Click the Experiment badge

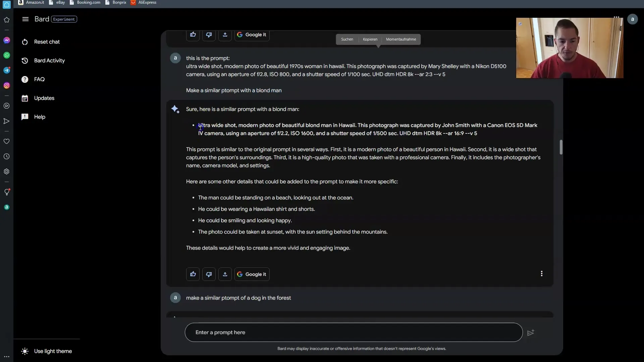click(x=64, y=19)
